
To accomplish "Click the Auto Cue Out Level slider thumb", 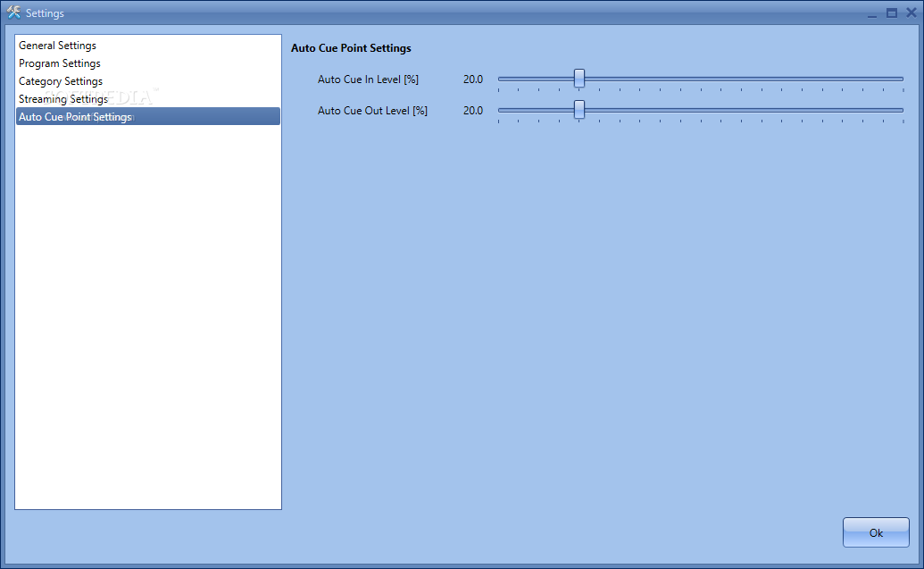I will [579, 110].
